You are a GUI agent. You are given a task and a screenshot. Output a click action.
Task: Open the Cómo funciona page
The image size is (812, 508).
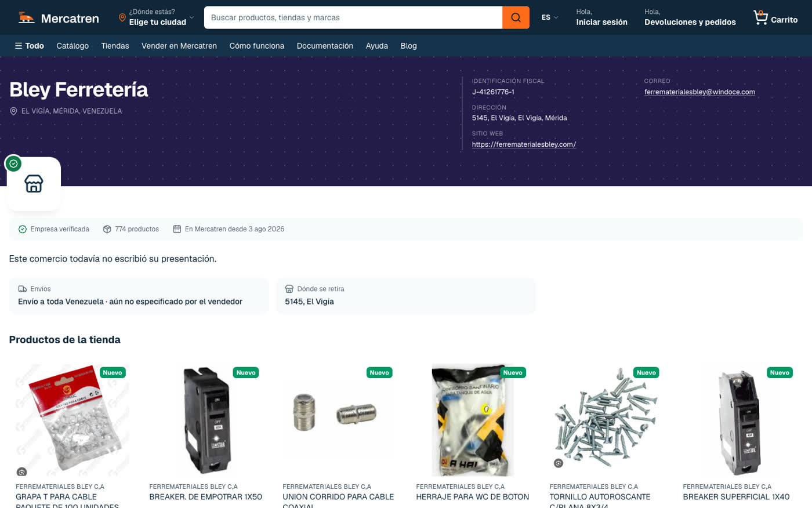click(257, 46)
